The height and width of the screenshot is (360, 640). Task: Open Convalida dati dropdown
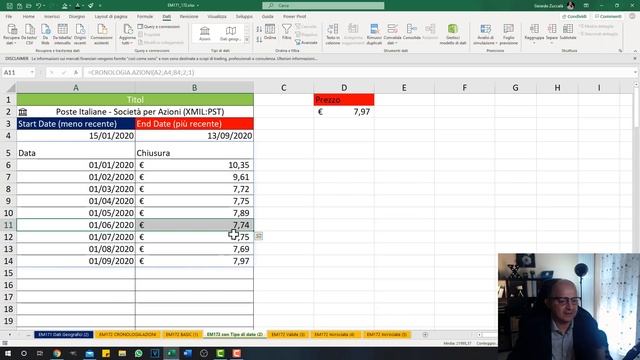pos(392,34)
